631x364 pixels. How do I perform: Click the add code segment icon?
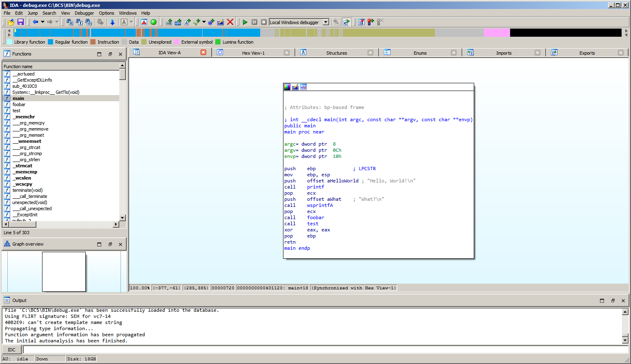(x=169, y=22)
